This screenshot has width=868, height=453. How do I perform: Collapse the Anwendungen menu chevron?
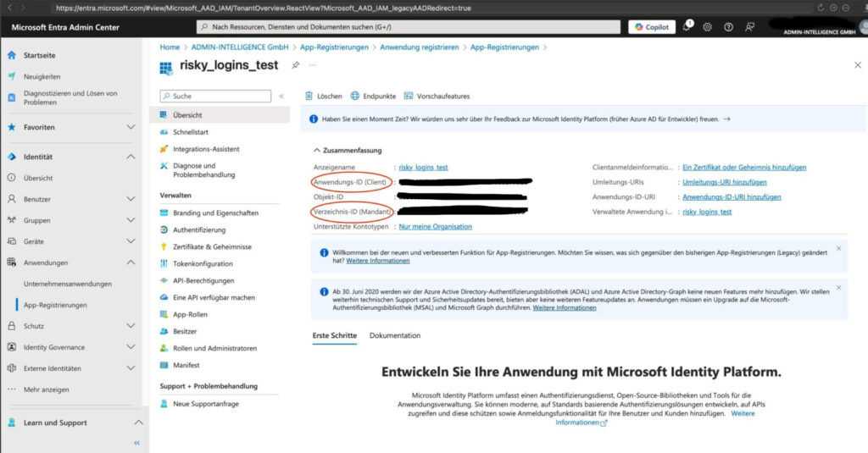point(131,262)
